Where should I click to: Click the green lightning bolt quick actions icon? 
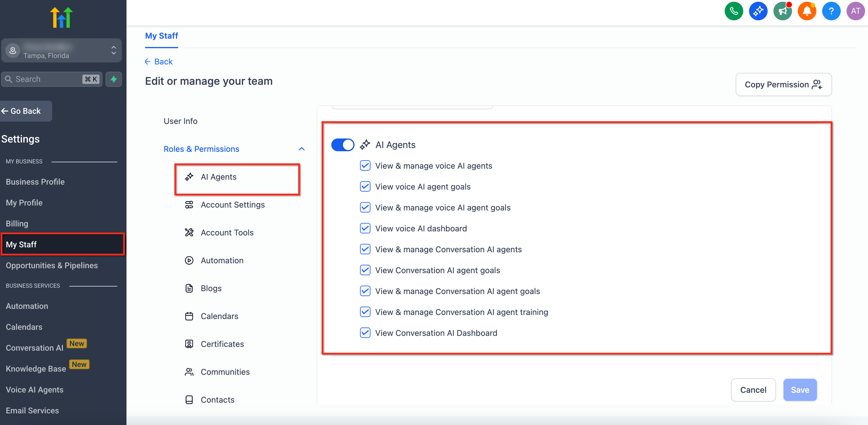click(113, 79)
